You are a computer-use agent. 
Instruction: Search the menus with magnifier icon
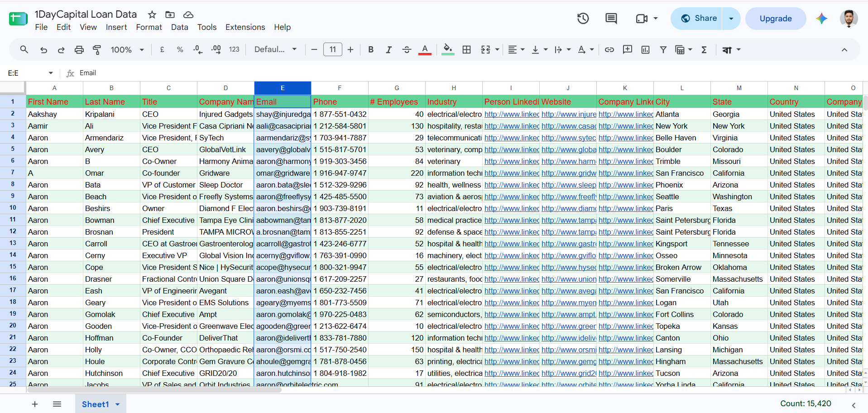pos(24,49)
